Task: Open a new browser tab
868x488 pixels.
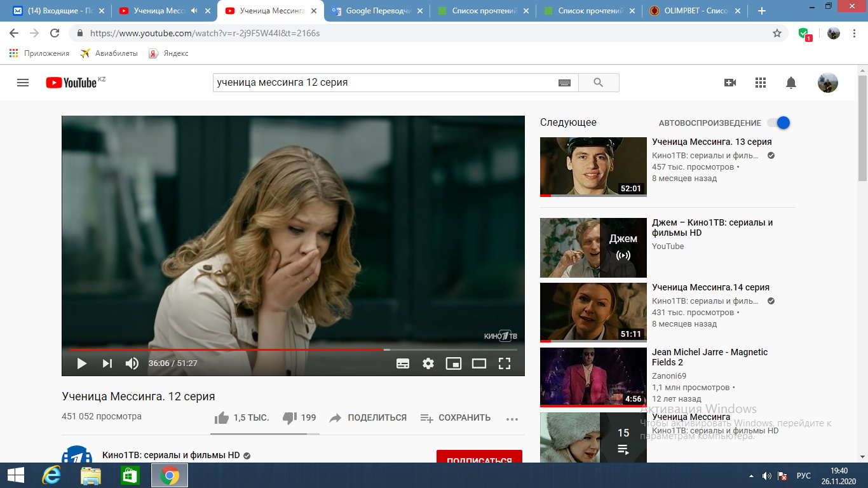Action: click(x=762, y=11)
